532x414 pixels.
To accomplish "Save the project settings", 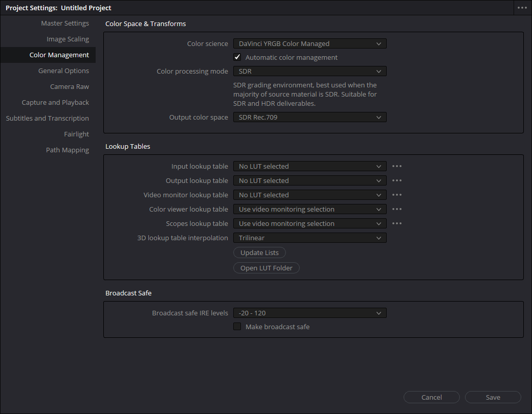I will pyautogui.click(x=493, y=397).
